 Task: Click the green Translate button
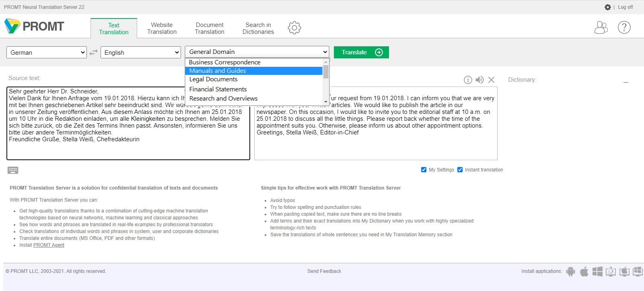point(361,52)
